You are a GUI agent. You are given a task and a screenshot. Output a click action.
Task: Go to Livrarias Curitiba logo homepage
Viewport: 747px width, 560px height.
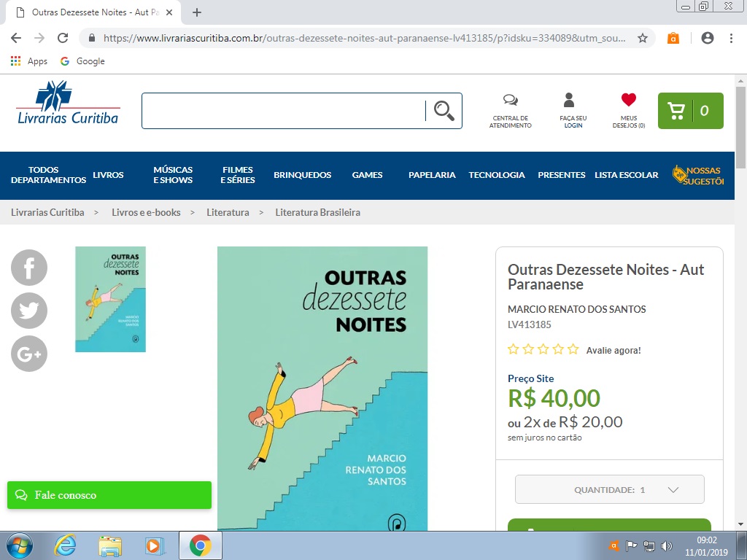coord(68,102)
